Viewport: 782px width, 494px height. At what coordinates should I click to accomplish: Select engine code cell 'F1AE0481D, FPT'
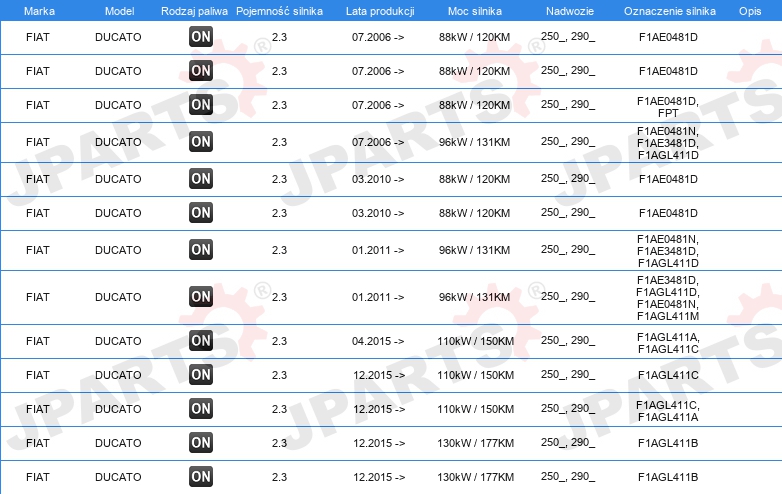668,107
